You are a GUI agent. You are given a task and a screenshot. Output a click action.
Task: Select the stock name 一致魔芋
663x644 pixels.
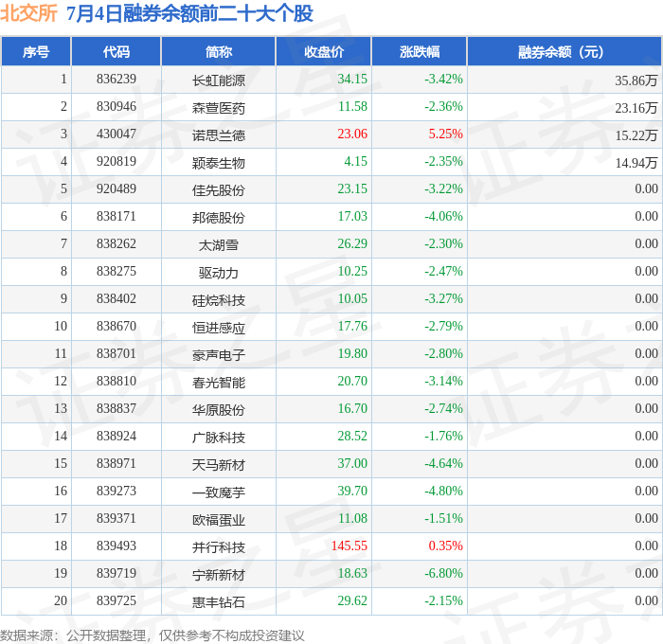(219, 492)
